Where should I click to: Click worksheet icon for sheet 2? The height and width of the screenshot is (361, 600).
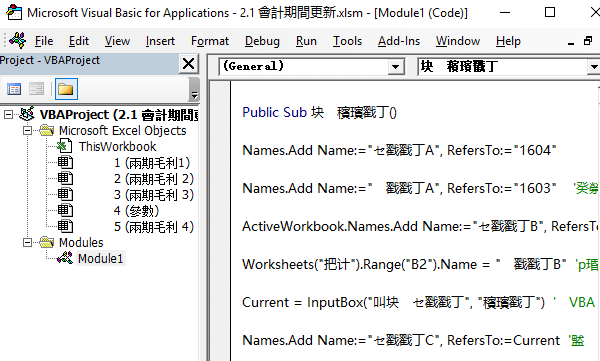click(65, 178)
